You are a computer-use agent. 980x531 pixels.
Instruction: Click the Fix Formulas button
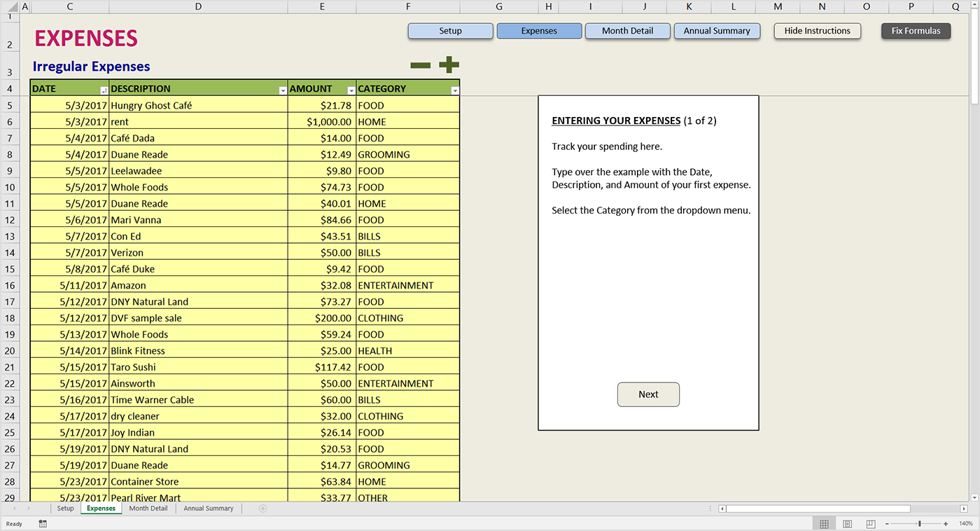[916, 31]
